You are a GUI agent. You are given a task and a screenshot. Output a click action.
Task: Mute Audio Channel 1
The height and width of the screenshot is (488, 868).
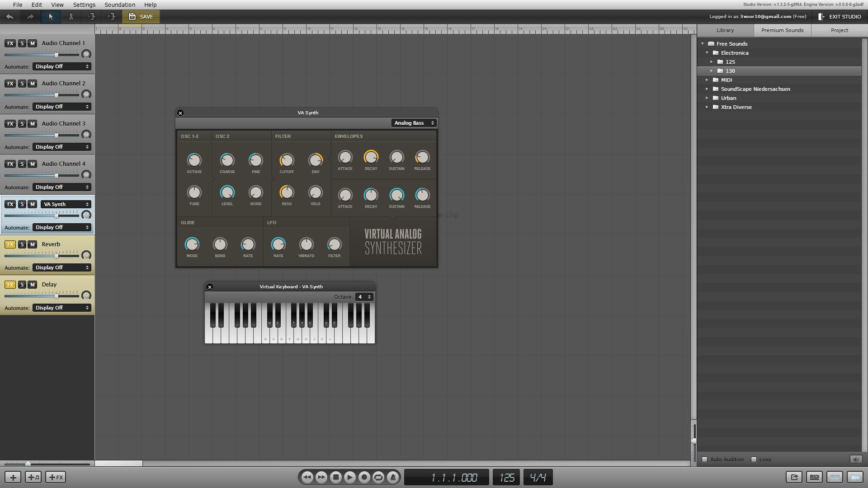(x=32, y=43)
